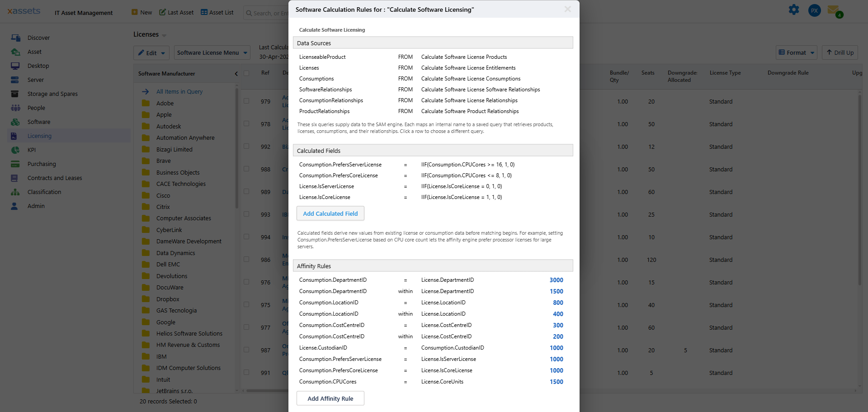Expand the Format dropdown
Image resolution: width=868 pixels, height=412 pixels.
[796, 53]
